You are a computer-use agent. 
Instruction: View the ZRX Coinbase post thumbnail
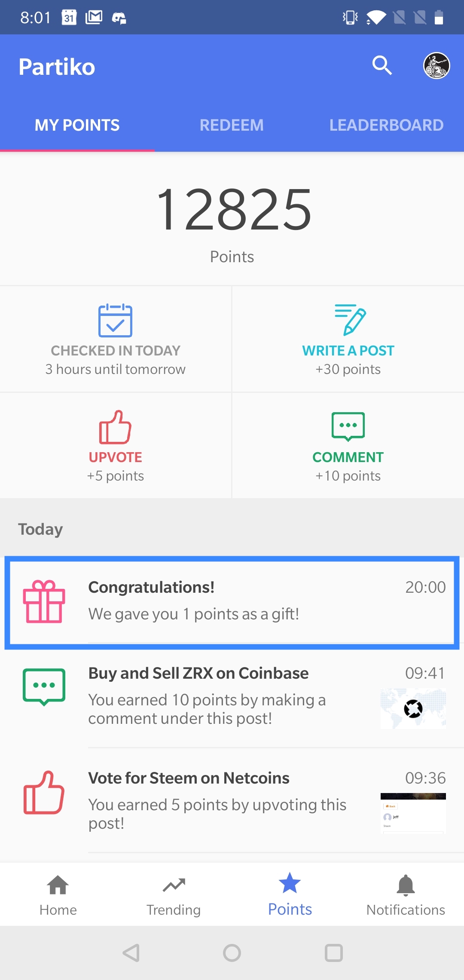point(413,708)
